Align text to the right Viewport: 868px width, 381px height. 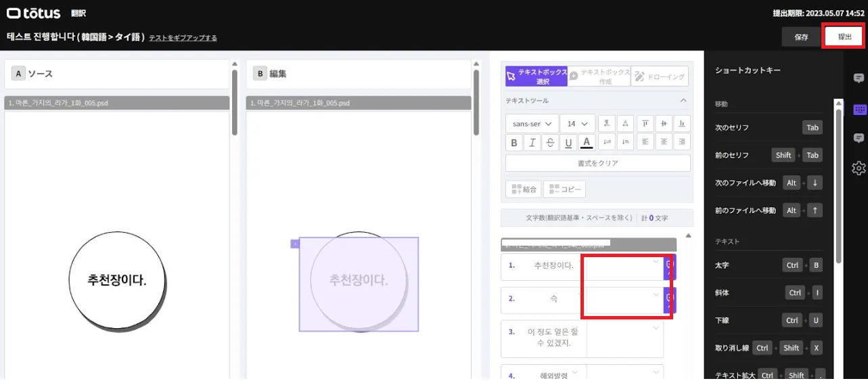click(682, 142)
